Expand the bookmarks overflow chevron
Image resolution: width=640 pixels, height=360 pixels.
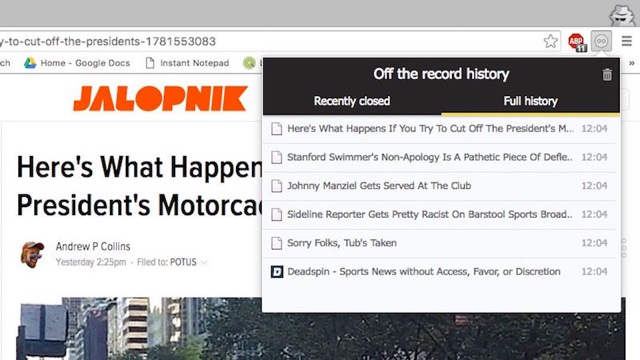pyautogui.click(x=631, y=63)
